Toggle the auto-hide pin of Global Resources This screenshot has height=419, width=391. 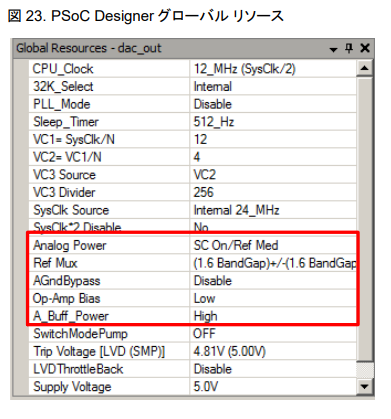[349, 48]
